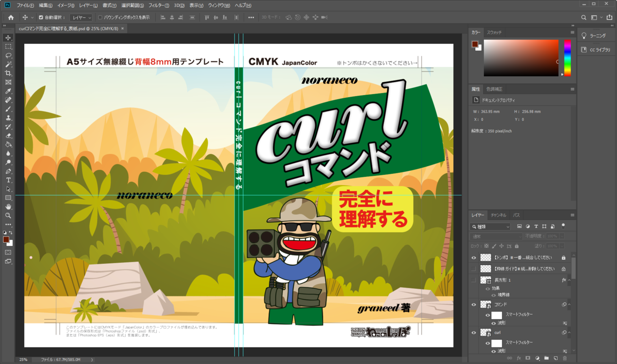The width and height of the screenshot is (617, 364).
Task: Show the 【枠線ガイド】 layer visibility box
Action: [x=474, y=268]
